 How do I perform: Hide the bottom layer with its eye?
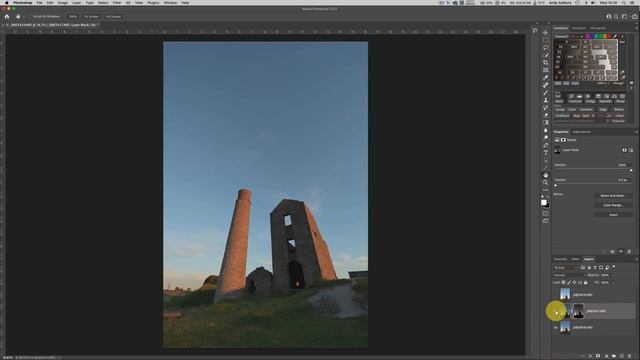(556, 327)
